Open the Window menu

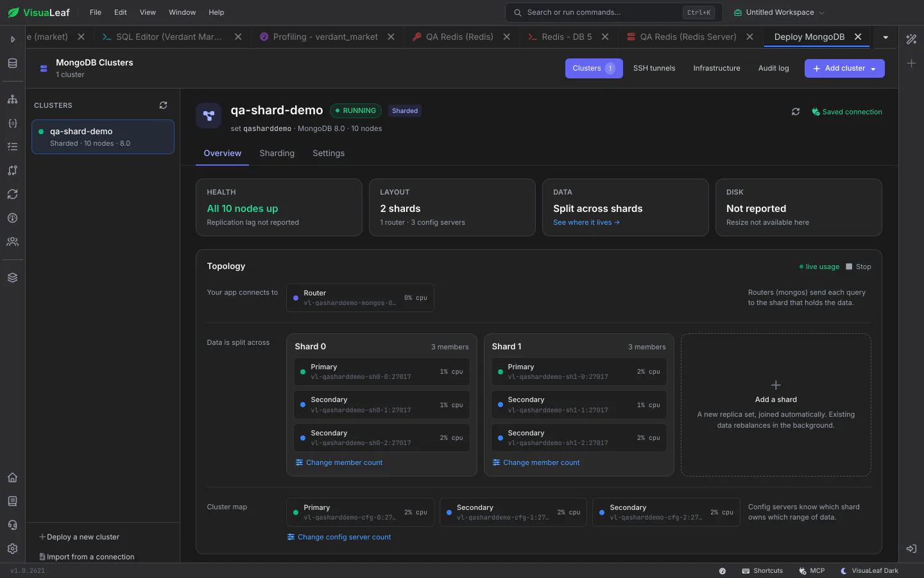(x=182, y=12)
